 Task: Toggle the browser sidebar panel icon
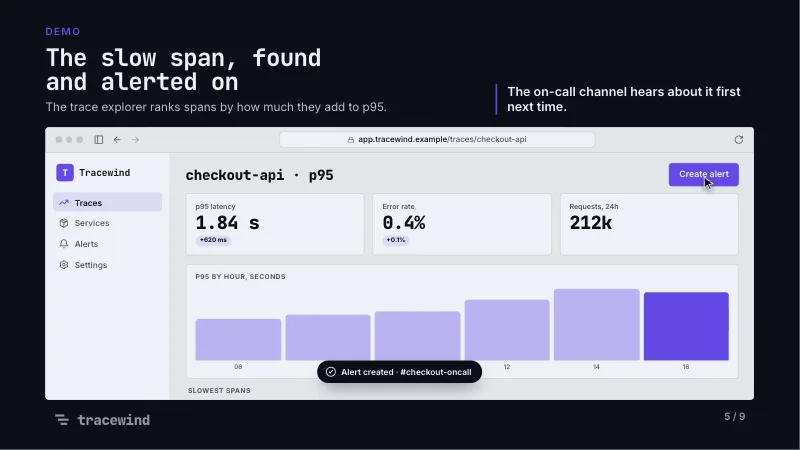click(x=99, y=139)
